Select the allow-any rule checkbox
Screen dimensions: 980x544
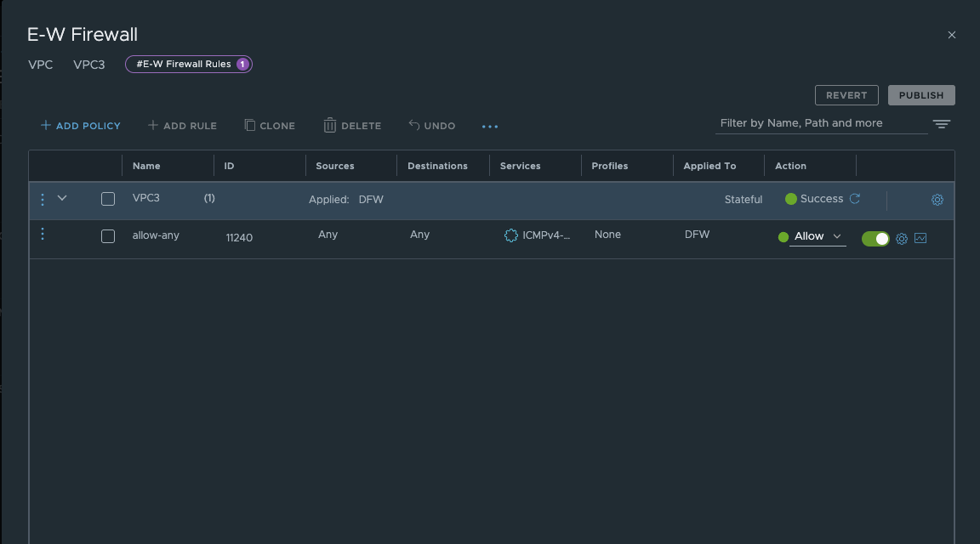108,235
